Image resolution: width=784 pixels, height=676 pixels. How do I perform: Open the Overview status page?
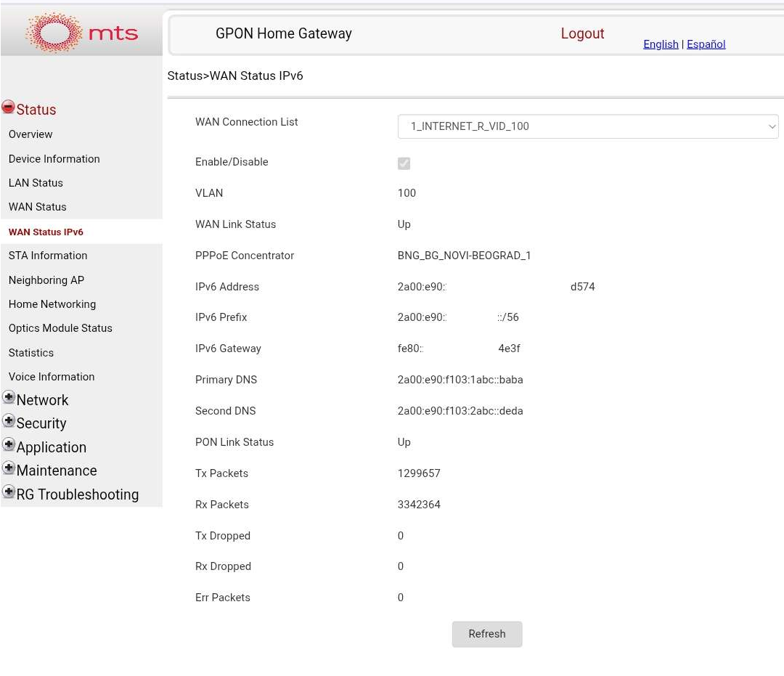30,134
